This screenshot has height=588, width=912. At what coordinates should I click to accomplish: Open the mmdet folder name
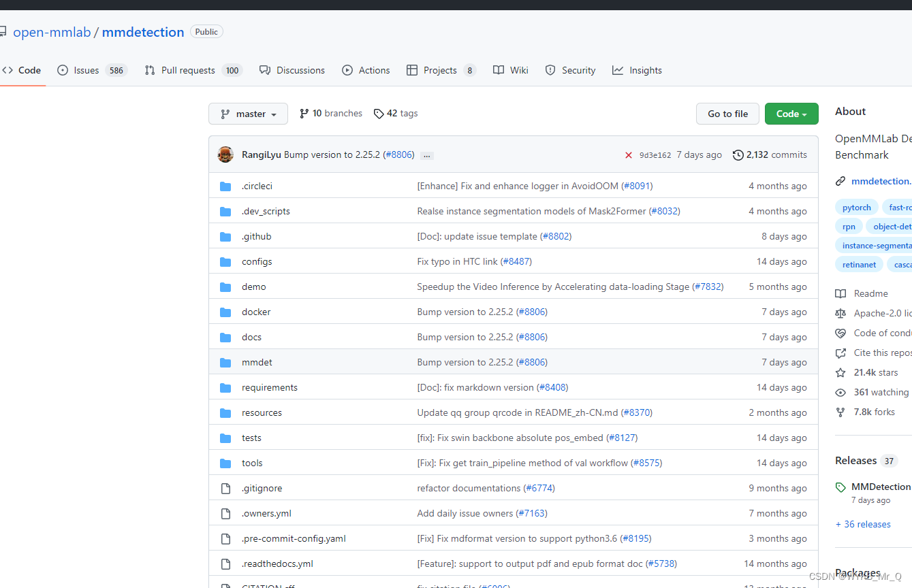(257, 362)
